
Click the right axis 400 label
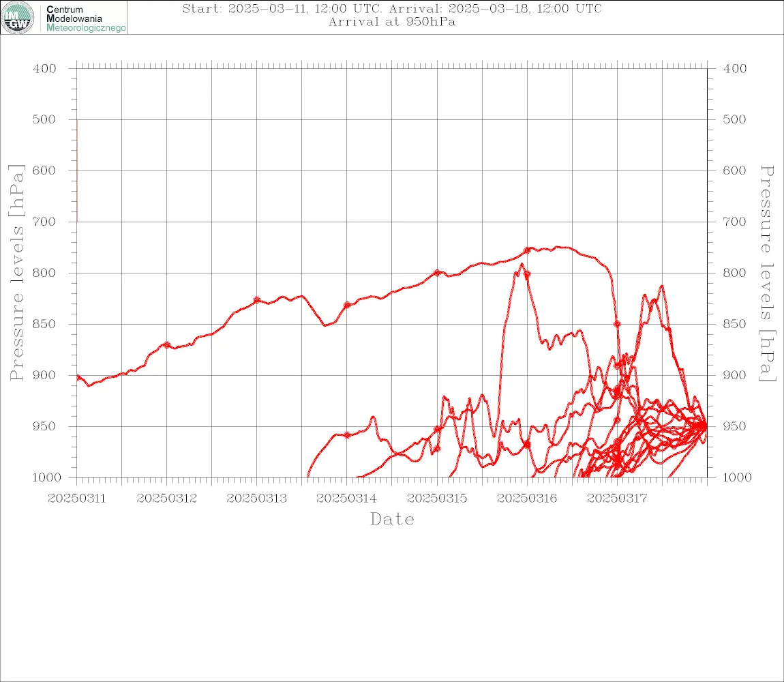(734, 69)
